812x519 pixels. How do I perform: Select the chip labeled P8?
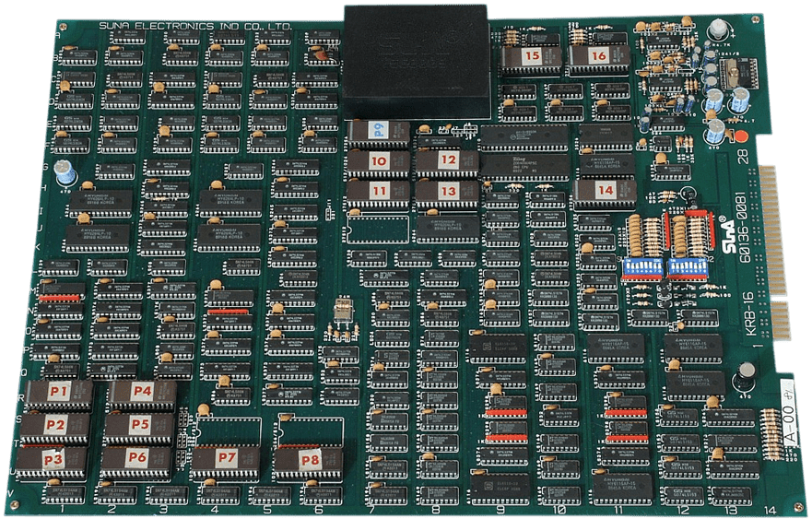pyautogui.click(x=309, y=460)
